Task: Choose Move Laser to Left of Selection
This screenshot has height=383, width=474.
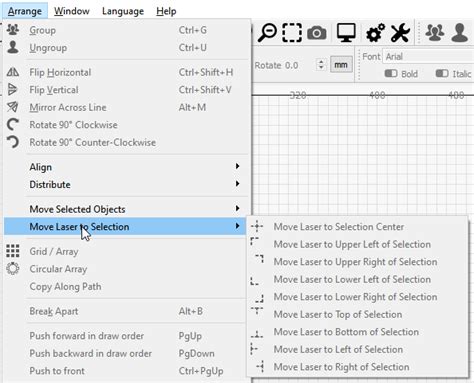Action: (x=358, y=349)
